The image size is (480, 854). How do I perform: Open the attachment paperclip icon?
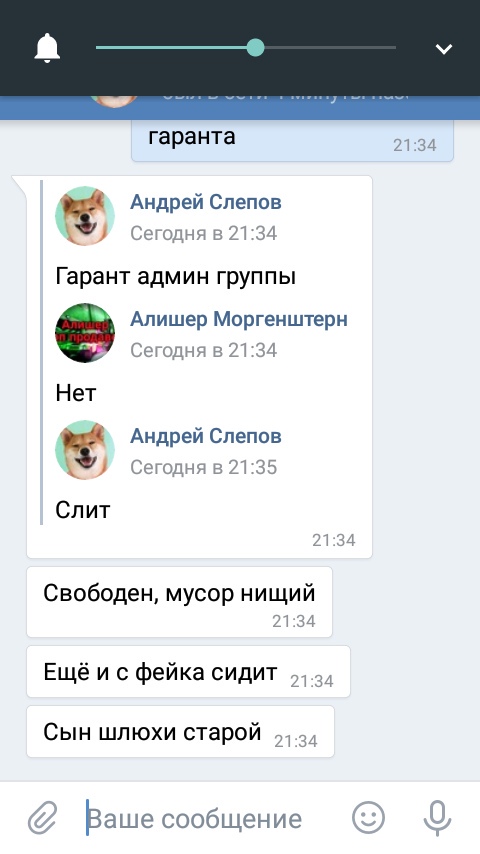click(43, 818)
